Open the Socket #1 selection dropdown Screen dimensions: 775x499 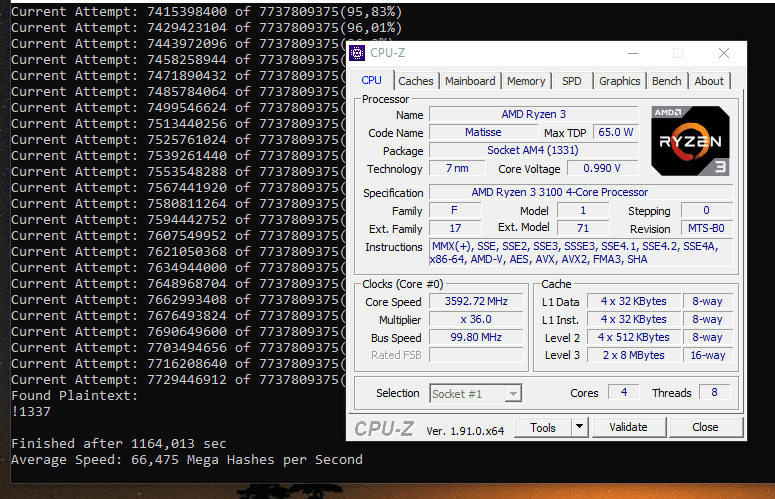pyautogui.click(x=475, y=394)
